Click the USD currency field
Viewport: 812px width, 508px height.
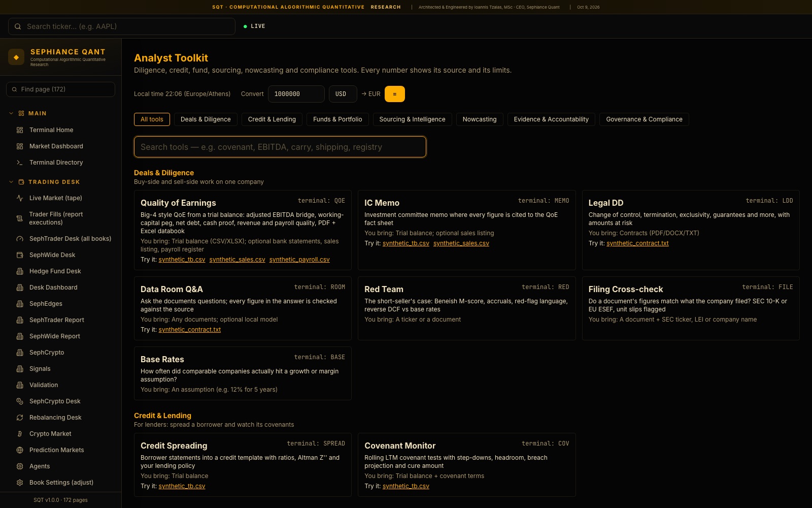343,94
